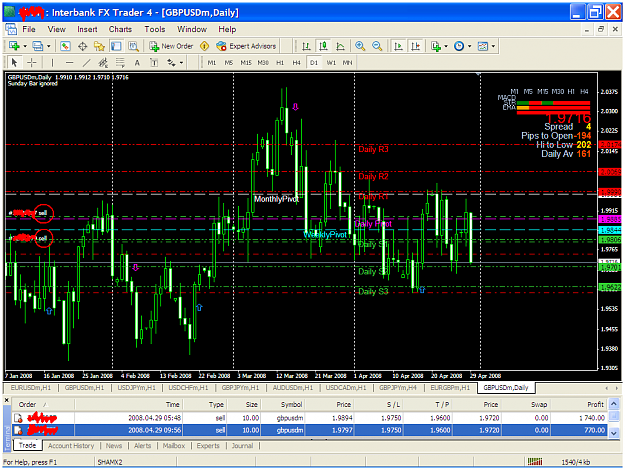
Task: Open the Profiles dropdown arrow
Action: [49, 46]
